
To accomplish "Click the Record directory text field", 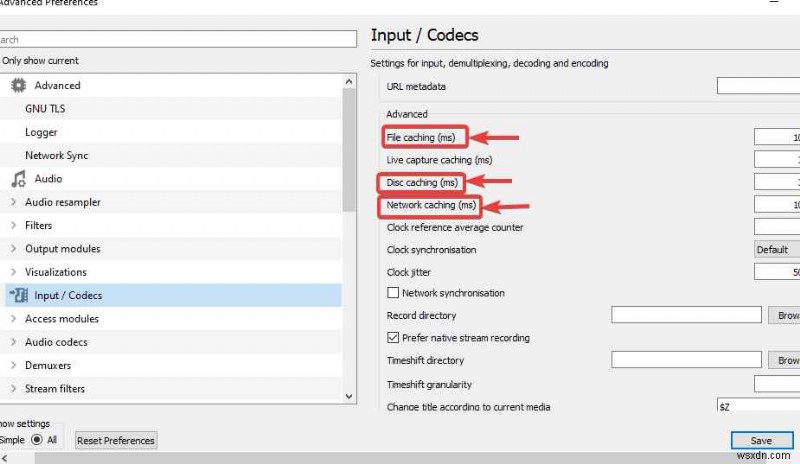I will pos(686,315).
